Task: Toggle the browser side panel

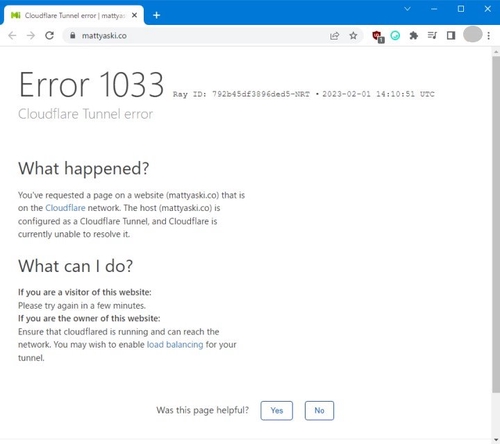Action: tap(451, 35)
